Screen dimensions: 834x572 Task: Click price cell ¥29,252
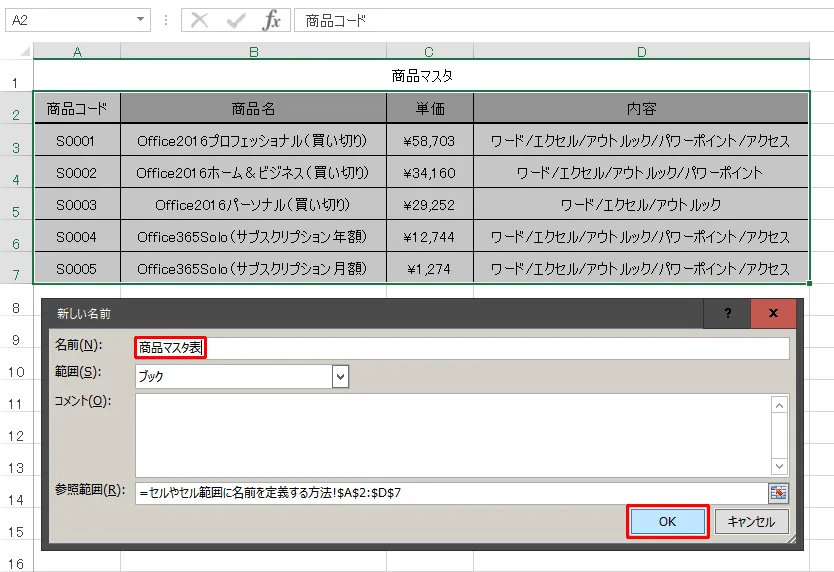430,204
